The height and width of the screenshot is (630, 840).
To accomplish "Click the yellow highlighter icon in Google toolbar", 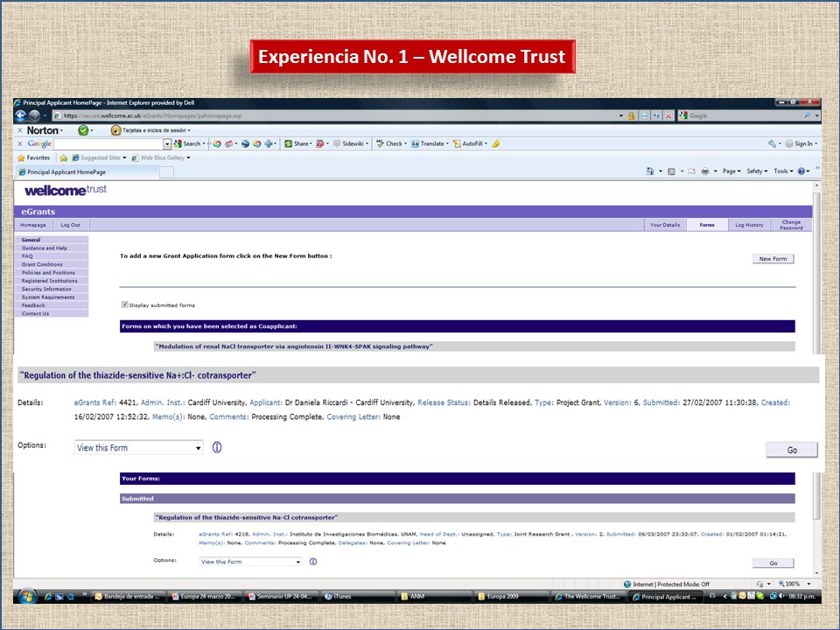I will pyautogui.click(x=496, y=143).
